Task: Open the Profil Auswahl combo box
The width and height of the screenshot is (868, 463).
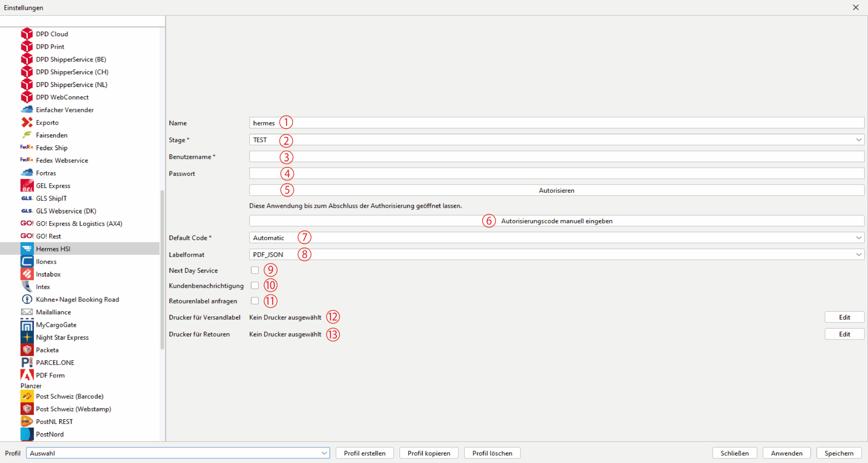Action: pyautogui.click(x=178, y=453)
